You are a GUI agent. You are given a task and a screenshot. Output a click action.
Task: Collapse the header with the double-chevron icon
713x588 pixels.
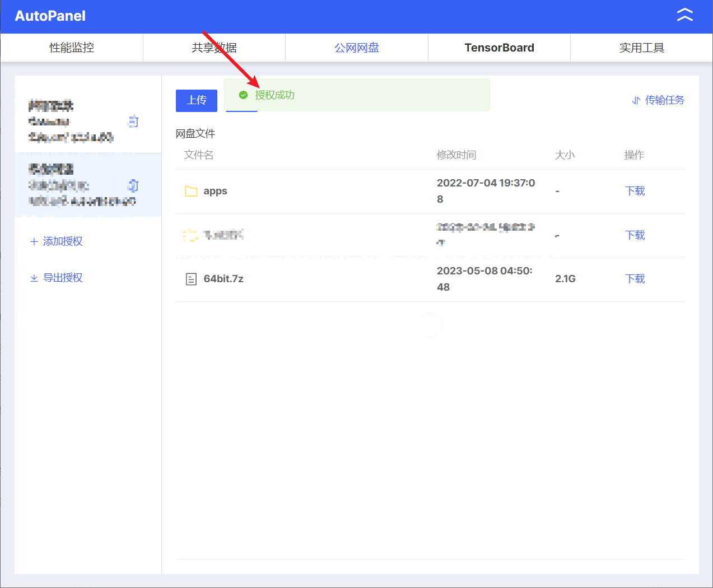pyautogui.click(x=684, y=16)
